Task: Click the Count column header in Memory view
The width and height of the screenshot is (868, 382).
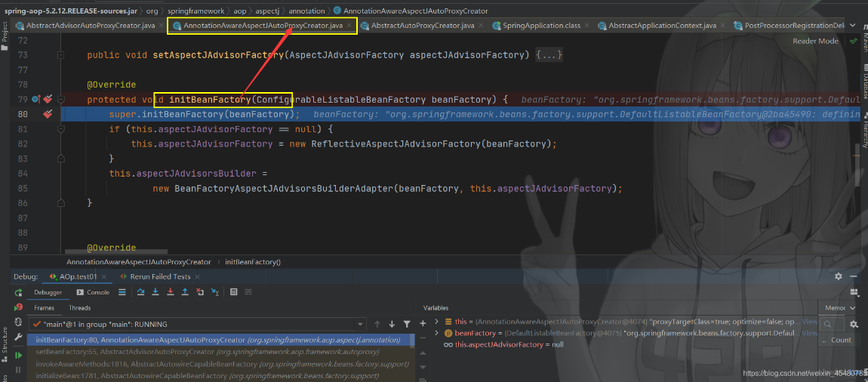Action: [841, 340]
